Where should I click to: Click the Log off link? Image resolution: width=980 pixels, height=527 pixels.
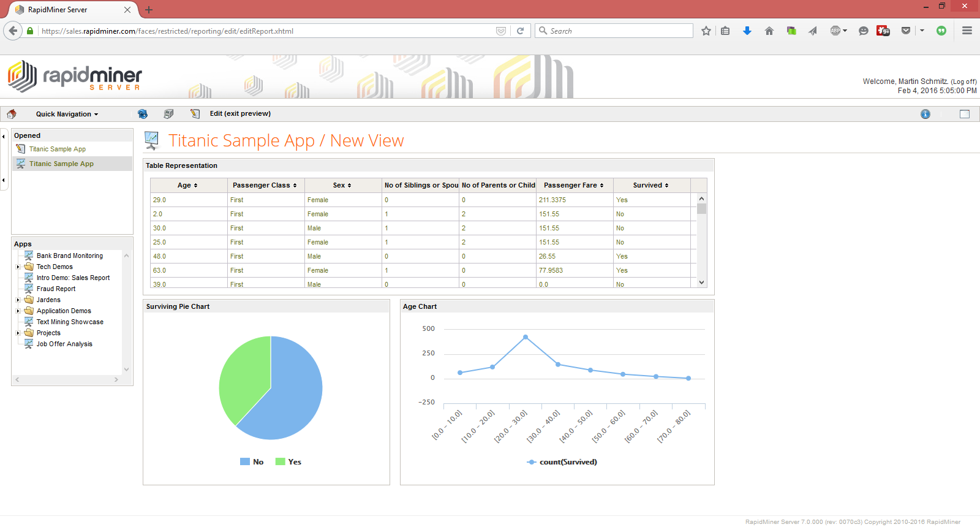point(963,82)
